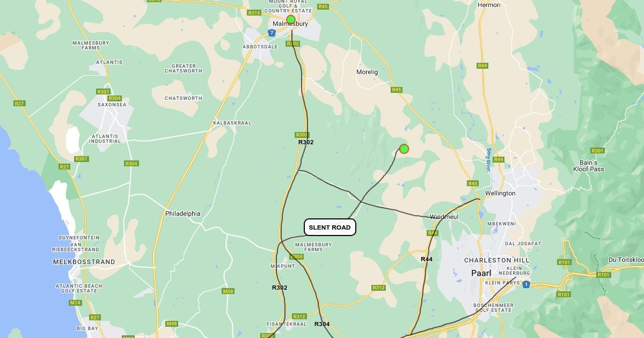Click the R307 shield above Saxonsea
This screenshot has height=338, width=644.
[104, 92]
